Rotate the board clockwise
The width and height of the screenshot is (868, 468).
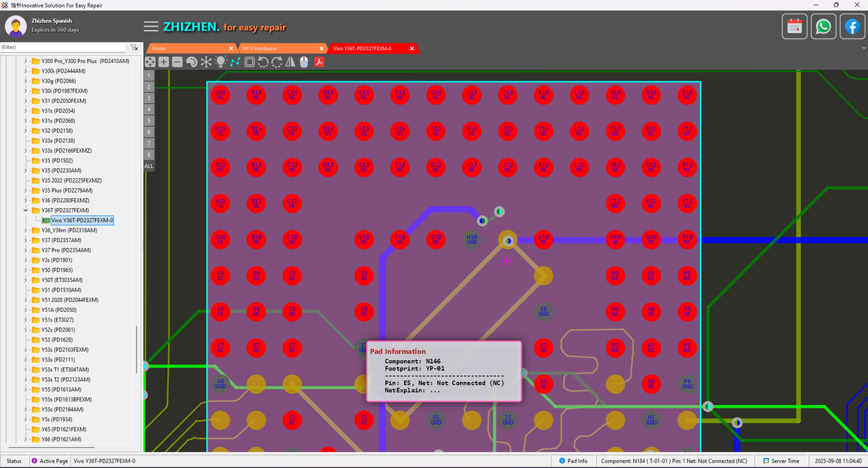tap(277, 62)
